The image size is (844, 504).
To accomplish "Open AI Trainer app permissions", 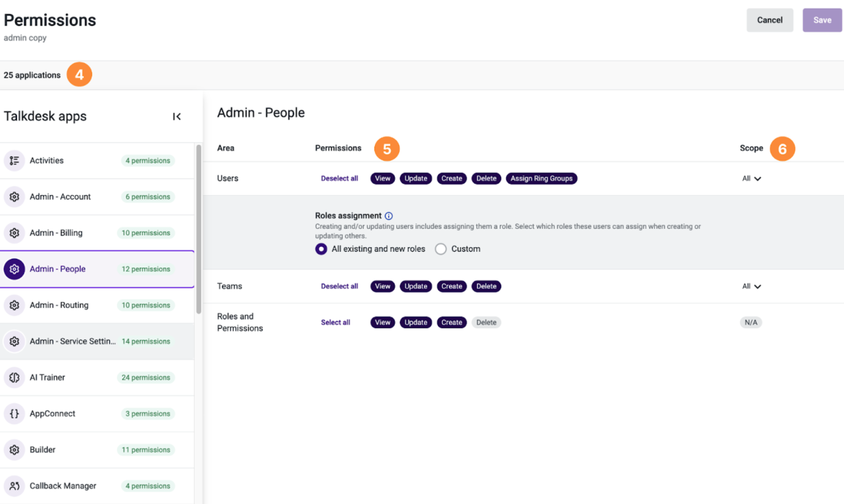I will [x=97, y=377].
